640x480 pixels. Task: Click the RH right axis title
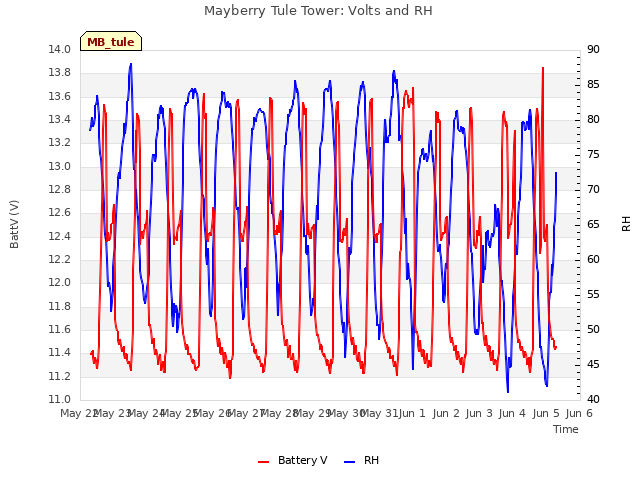(626, 224)
